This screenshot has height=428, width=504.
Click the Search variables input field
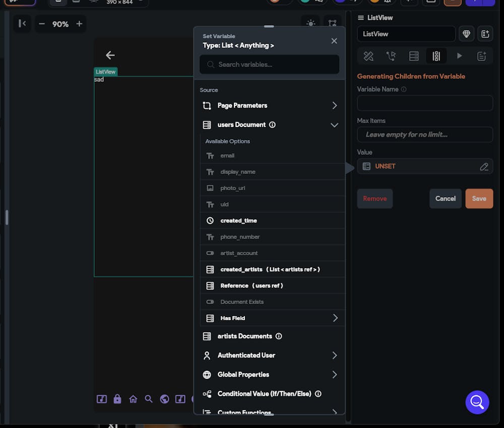pyautogui.click(x=269, y=65)
